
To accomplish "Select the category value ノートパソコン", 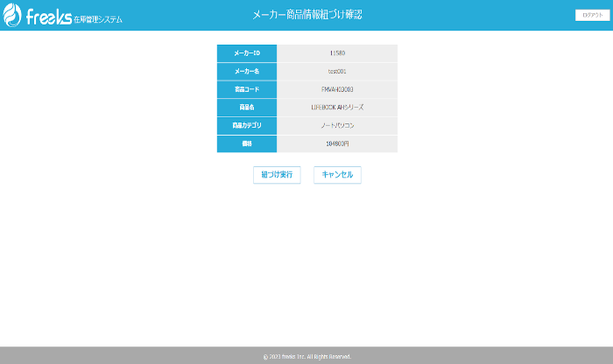I will [x=337, y=125].
